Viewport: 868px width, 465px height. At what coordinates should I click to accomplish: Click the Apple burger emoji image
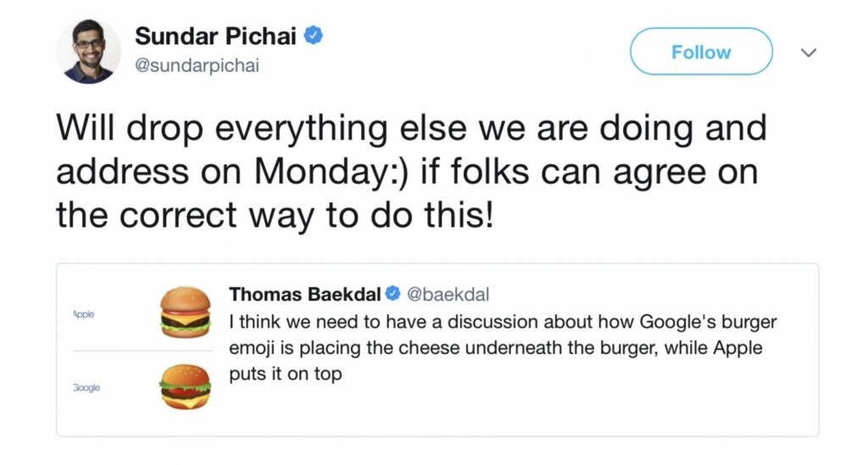point(186,312)
